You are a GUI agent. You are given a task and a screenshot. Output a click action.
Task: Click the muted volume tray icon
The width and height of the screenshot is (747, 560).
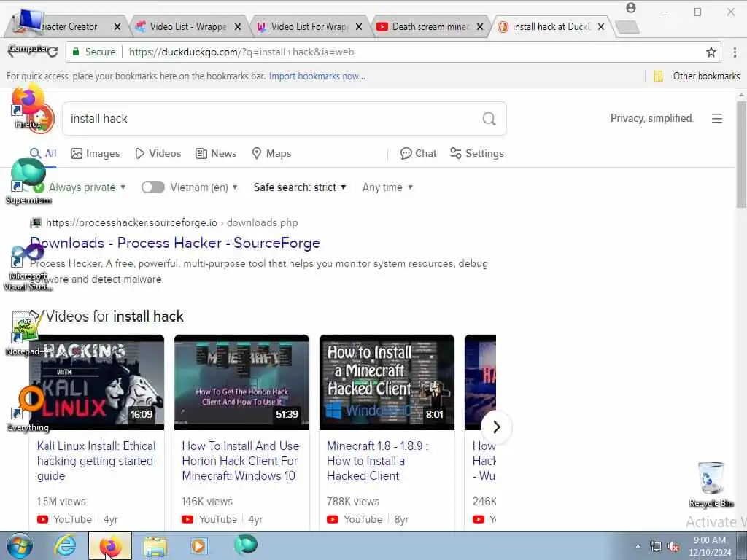[x=673, y=547]
